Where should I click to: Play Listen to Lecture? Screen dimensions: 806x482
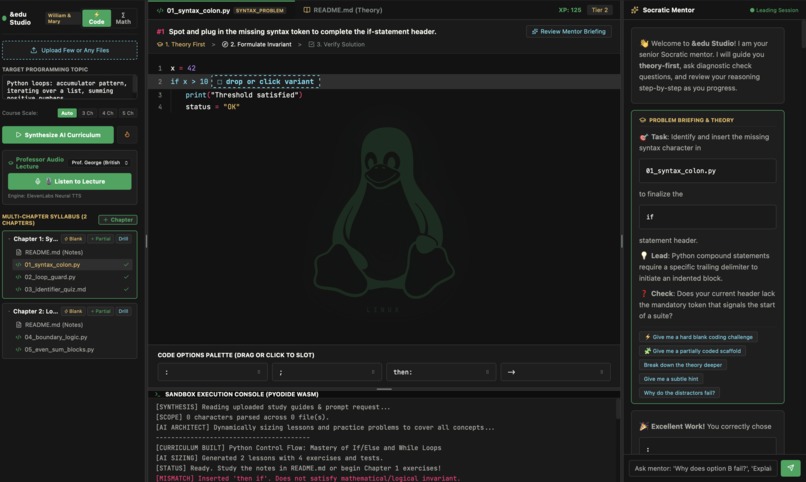[69, 181]
